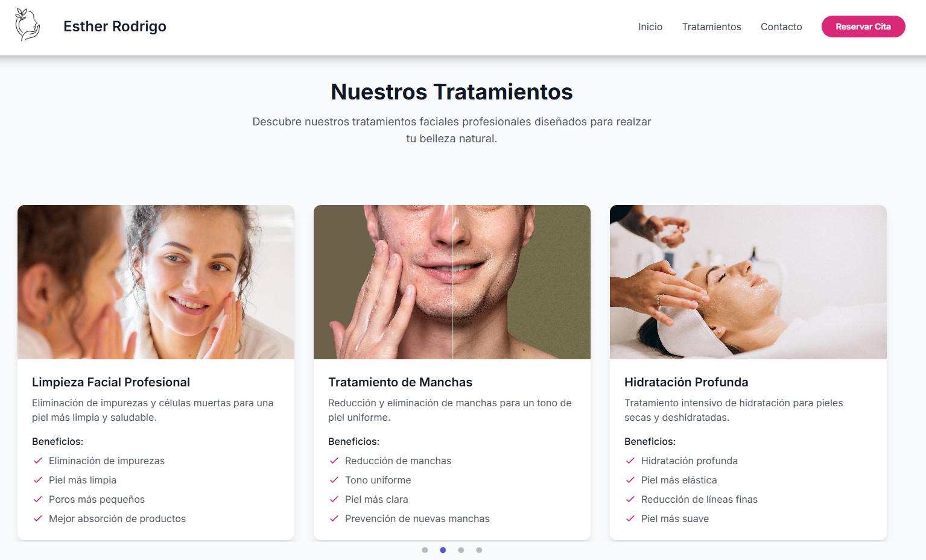Screen dimensions: 926x560
Task: Open the Limpieza Facial Profesional card image
Action: click(156, 282)
